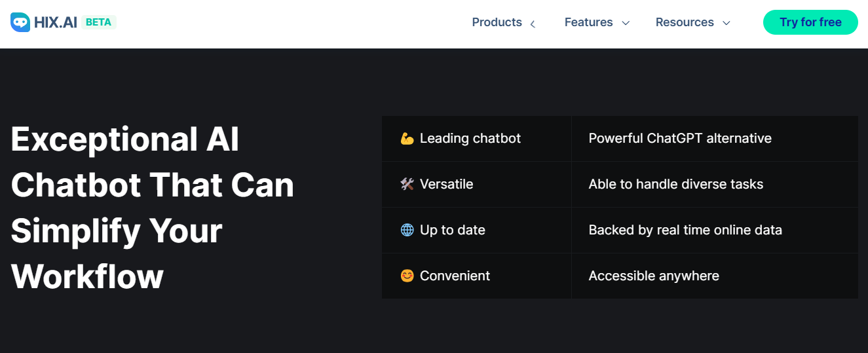Click the Powerful ChatGPT alternative text
The height and width of the screenshot is (353, 868).
point(680,139)
